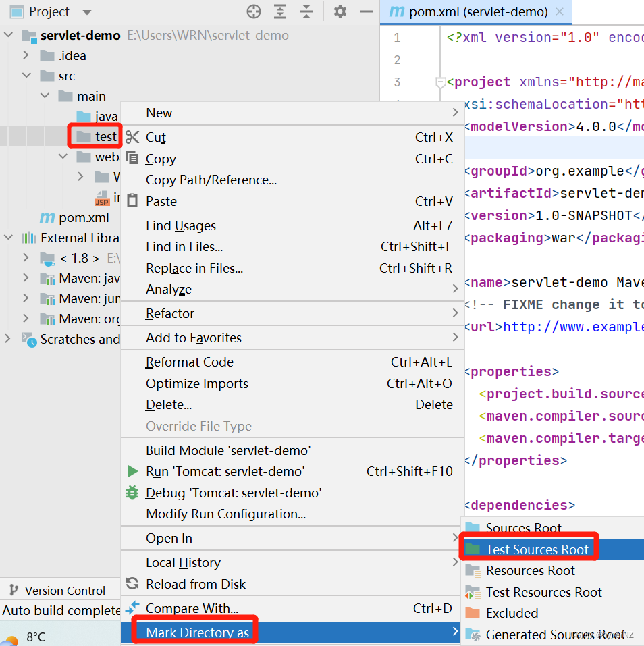644x646 pixels.
Task: Mark directory as Generated Sources Root
Action: (552, 635)
